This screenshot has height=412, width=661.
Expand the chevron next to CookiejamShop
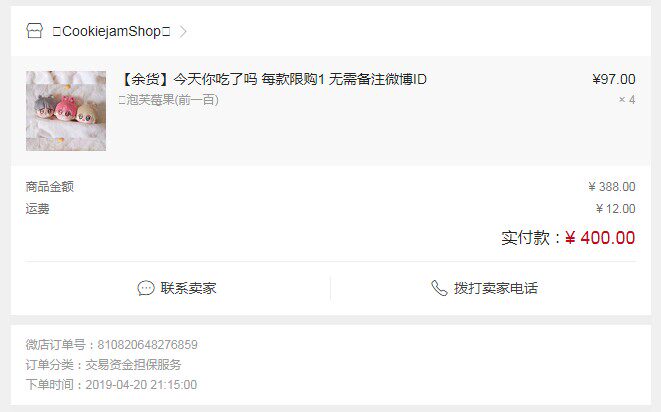(x=183, y=31)
